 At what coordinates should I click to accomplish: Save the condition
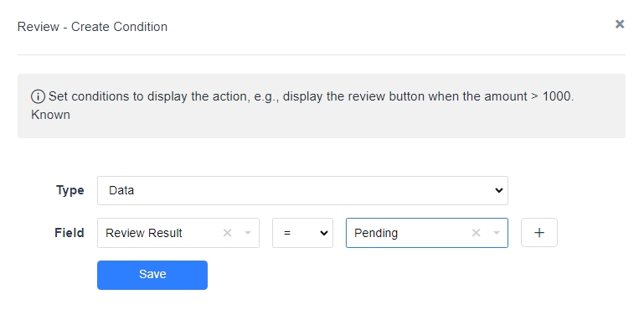pos(152,275)
